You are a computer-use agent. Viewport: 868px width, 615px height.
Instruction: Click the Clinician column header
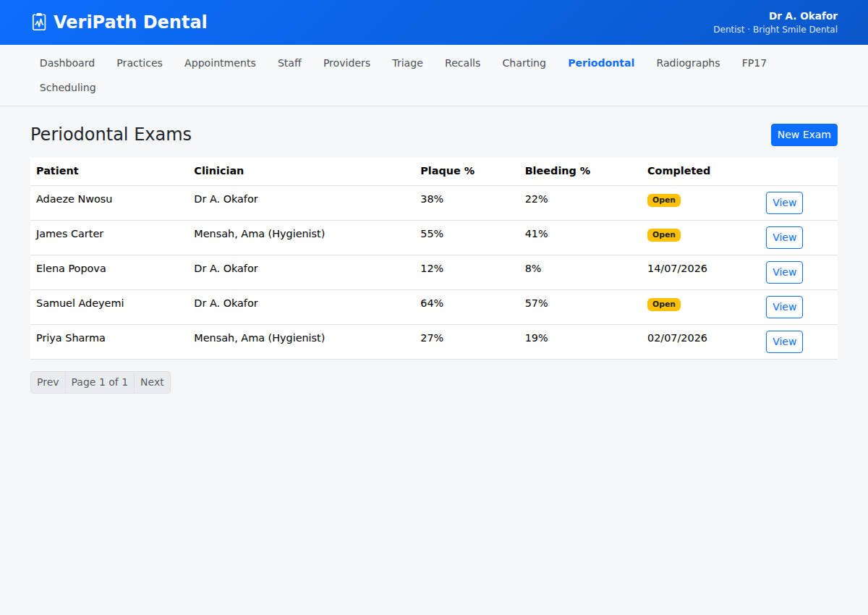pos(218,171)
